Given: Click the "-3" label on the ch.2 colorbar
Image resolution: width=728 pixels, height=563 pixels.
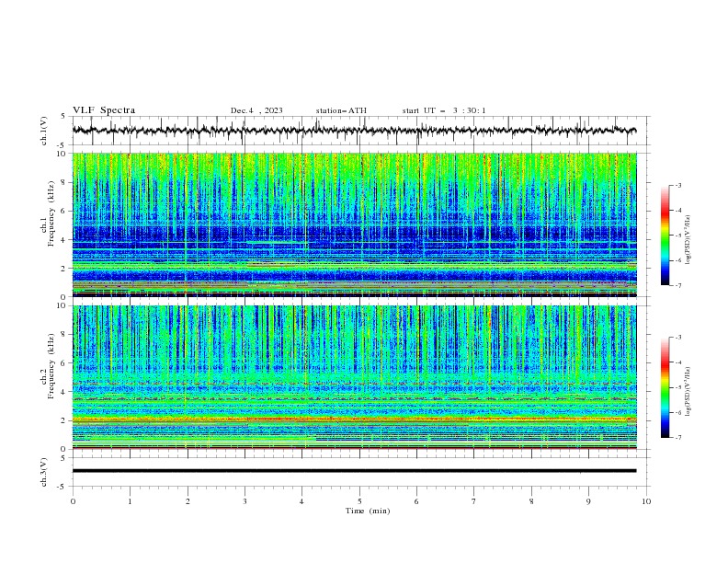Looking at the screenshot, I should coord(677,338).
